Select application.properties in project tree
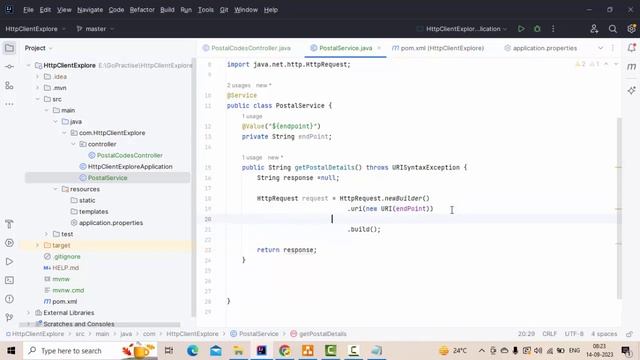This screenshot has height=360, width=640. 111,223
